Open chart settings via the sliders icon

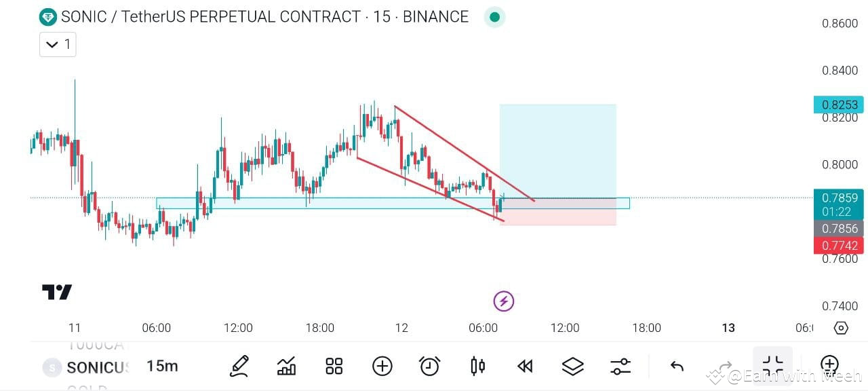click(x=620, y=366)
